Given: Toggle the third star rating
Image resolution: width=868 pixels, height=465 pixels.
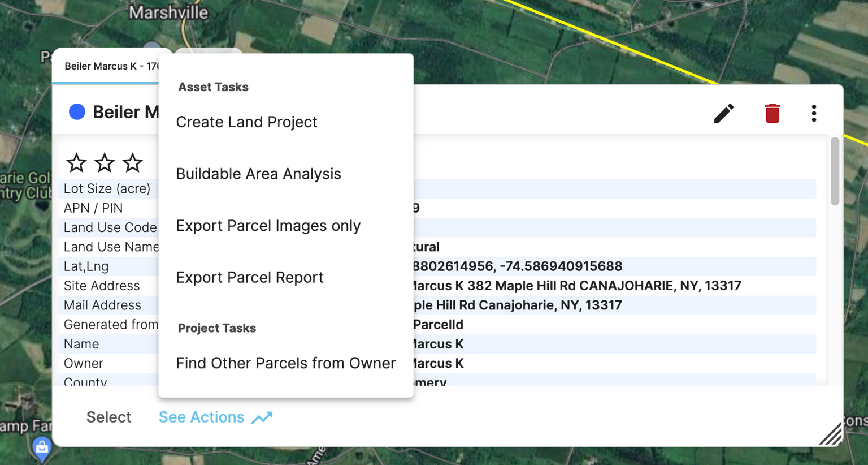Looking at the screenshot, I should [x=132, y=162].
